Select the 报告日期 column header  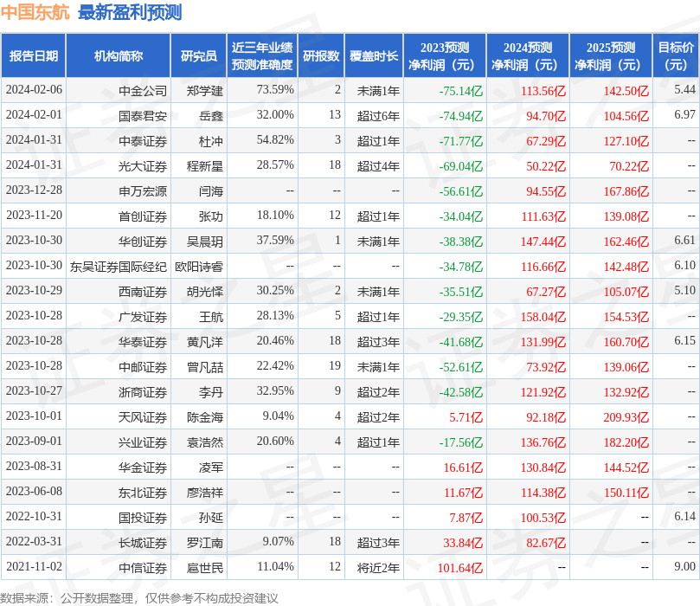34,55
